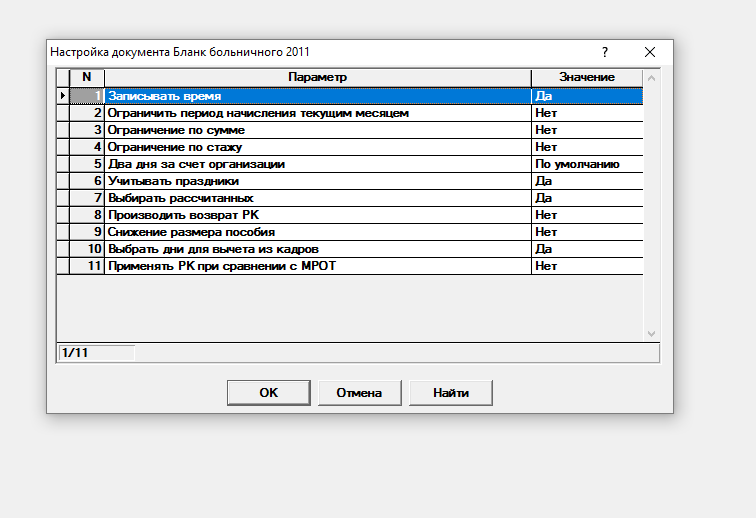Click the row selector beside row 6
The width and height of the screenshot is (756, 518).
63,181
